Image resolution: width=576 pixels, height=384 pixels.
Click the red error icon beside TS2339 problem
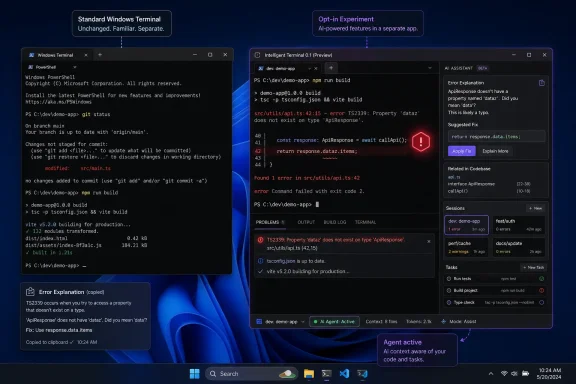click(x=260, y=240)
